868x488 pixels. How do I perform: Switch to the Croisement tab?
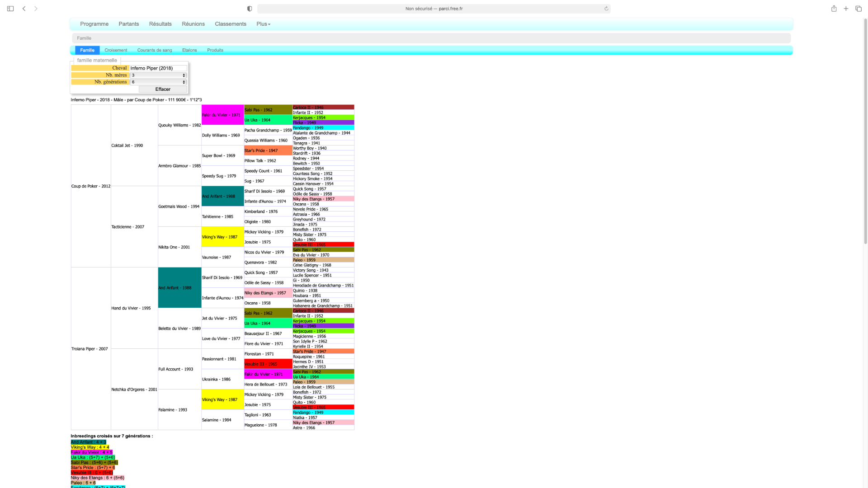point(116,50)
